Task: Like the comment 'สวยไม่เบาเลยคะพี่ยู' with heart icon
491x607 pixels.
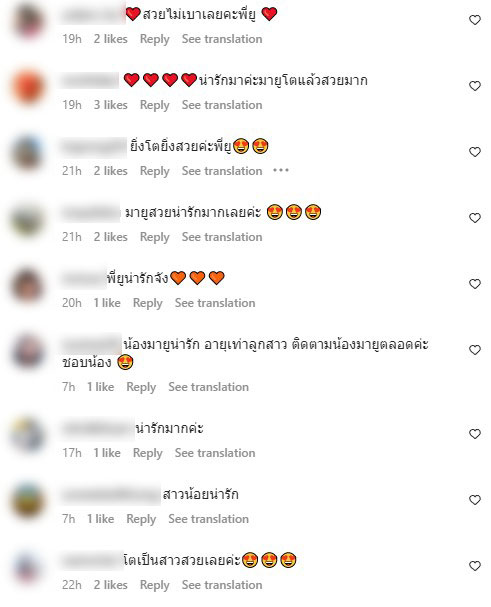Action: [x=475, y=20]
